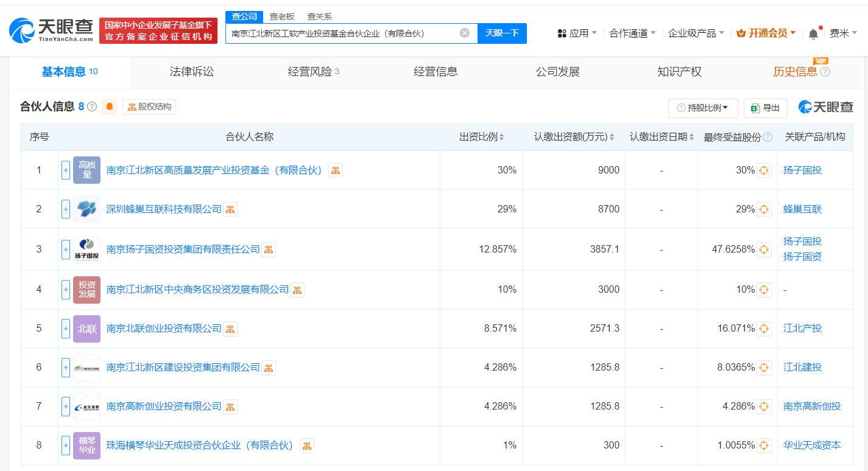The width and height of the screenshot is (868, 471).
Task: Click the beneficiary trace icon beside 29%
Action: point(764,209)
